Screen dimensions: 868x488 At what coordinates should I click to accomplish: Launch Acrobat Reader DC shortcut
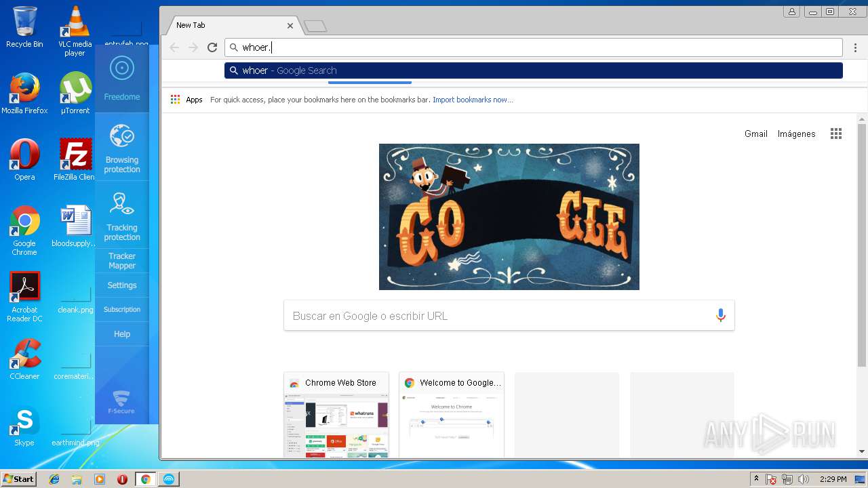(x=24, y=297)
